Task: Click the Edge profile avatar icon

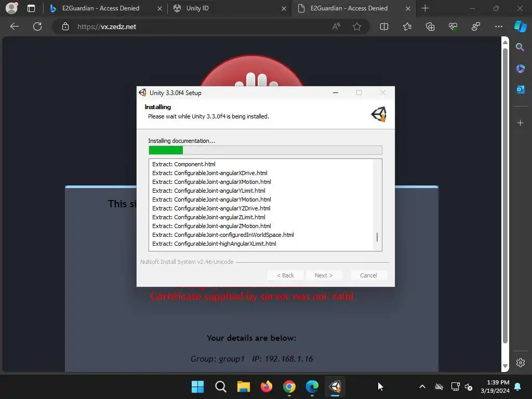Action: pyautogui.click(x=11, y=8)
